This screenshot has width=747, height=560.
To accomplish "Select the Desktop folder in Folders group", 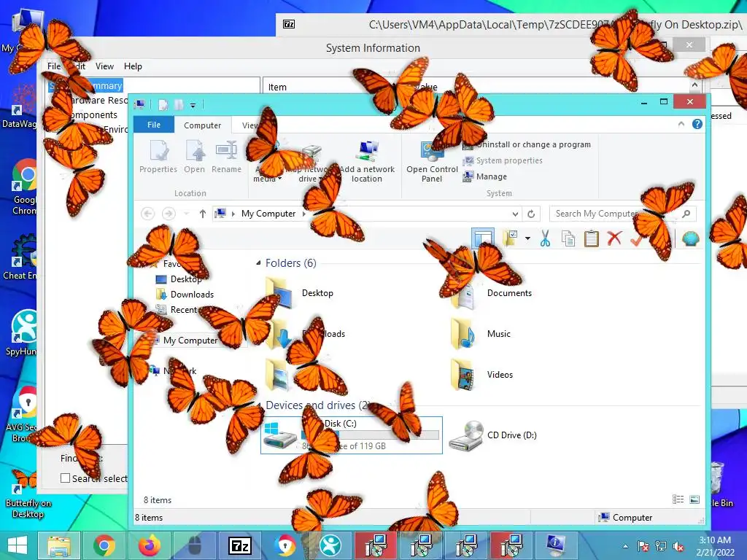I will pos(300,293).
